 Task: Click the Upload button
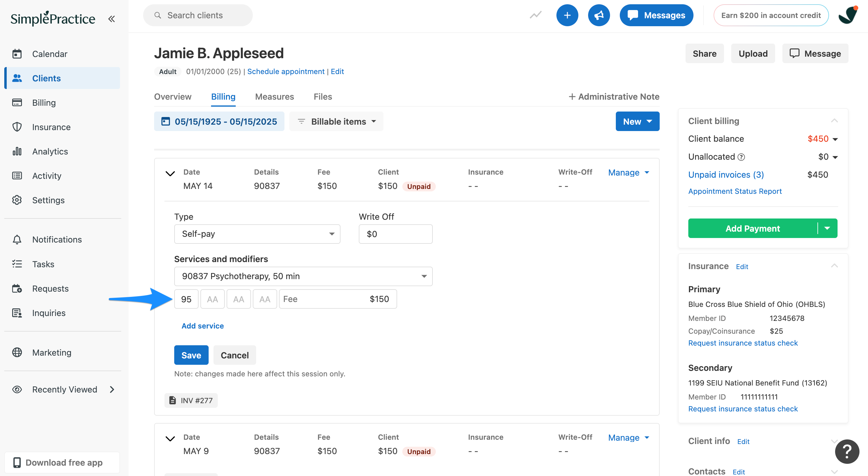pos(753,53)
